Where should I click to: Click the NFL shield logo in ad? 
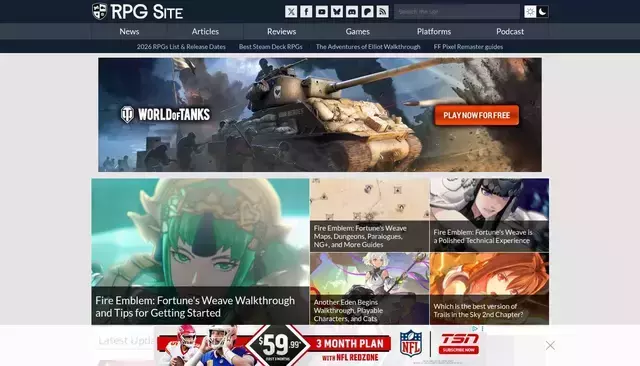point(411,343)
